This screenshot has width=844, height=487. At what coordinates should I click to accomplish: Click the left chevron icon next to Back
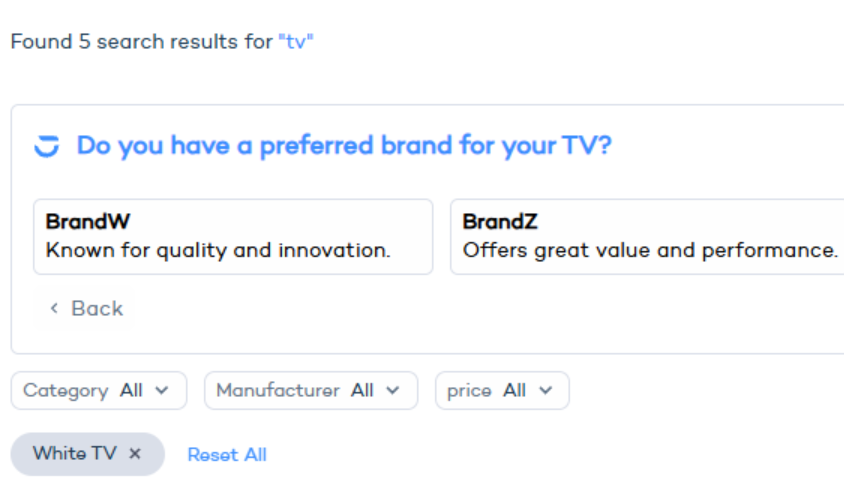(54, 309)
